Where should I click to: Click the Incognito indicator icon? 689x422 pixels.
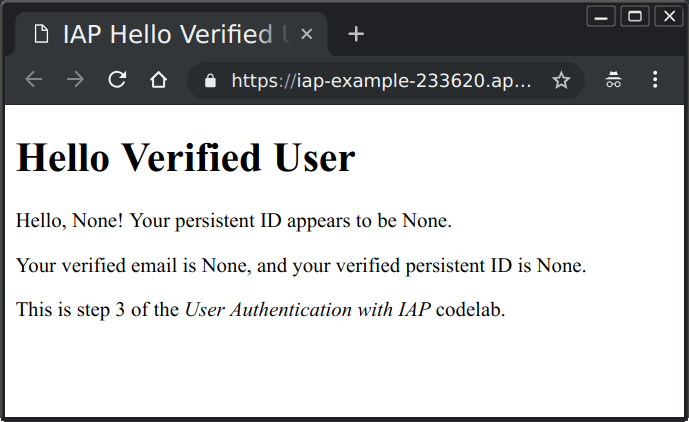tap(614, 80)
